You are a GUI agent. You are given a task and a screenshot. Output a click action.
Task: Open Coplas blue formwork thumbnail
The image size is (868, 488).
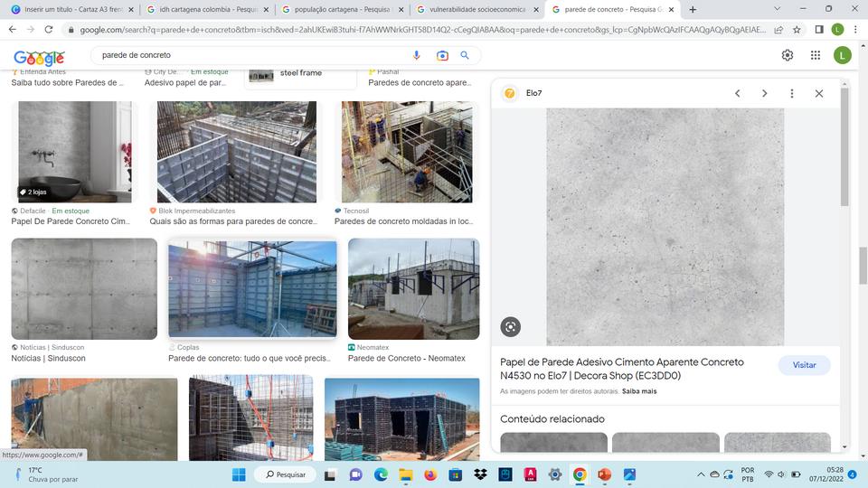(x=252, y=289)
